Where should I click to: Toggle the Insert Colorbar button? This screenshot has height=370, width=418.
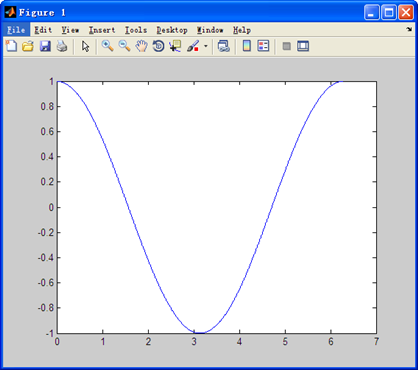[247, 46]
